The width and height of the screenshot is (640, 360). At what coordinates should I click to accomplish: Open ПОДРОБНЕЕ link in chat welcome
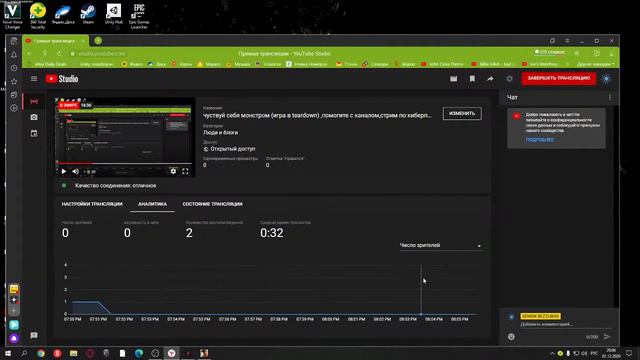click(540, 140)
